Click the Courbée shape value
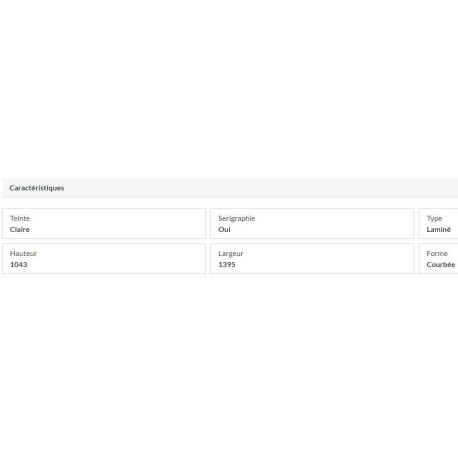Viewport: 458px width, 458px height. point(441,264)
